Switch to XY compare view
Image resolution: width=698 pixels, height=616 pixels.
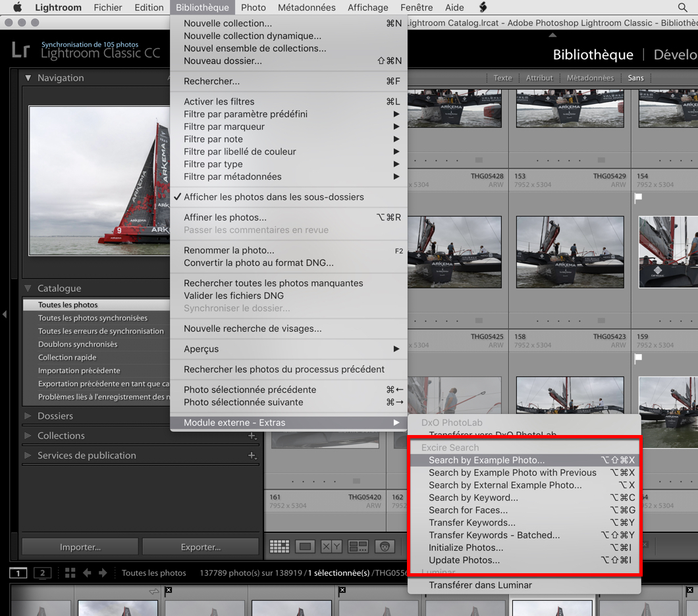tap(331, 546)
